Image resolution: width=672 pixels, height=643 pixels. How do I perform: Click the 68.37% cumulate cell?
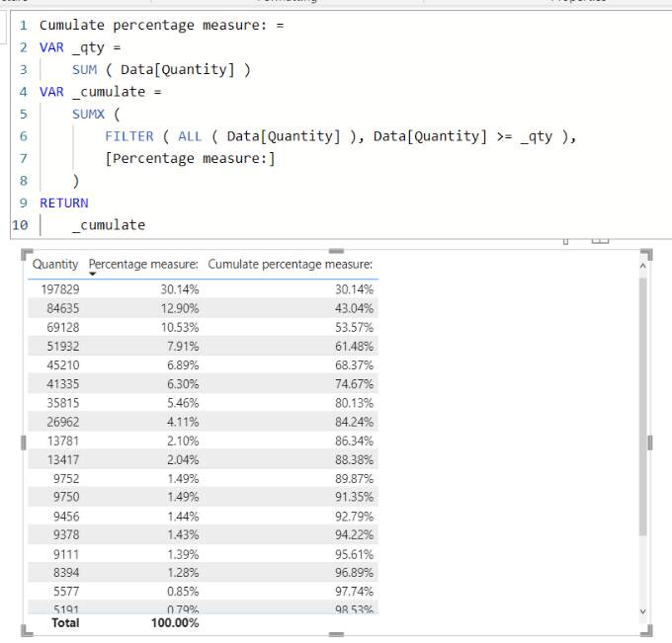[x=354, y=365]
